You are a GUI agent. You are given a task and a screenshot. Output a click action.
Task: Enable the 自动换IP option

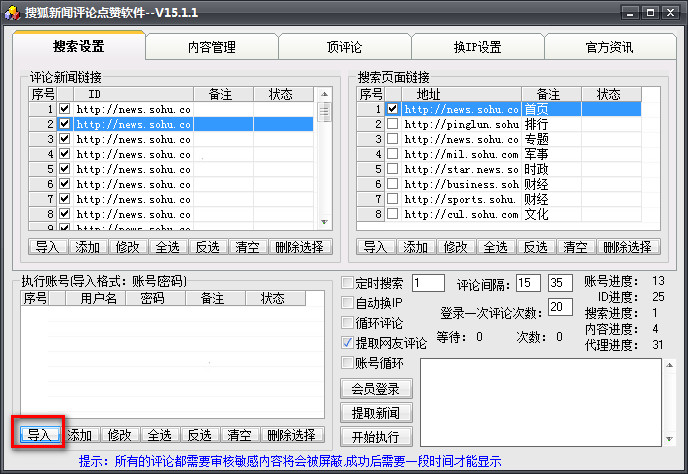[x=347, y=302]
